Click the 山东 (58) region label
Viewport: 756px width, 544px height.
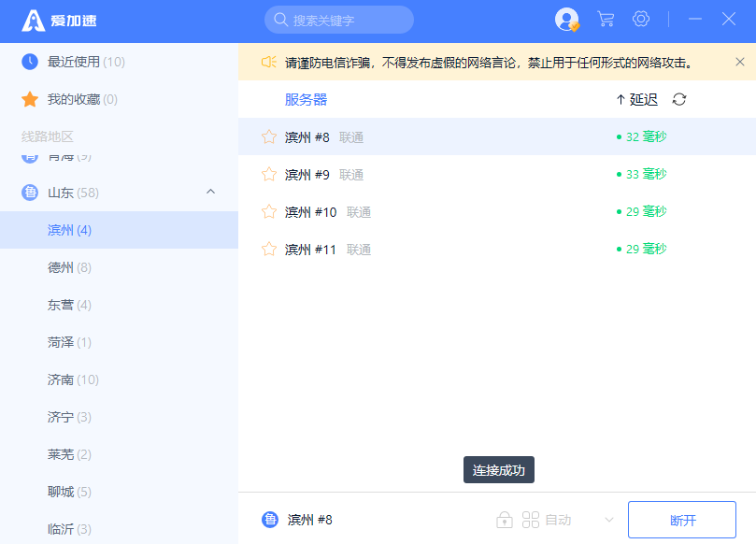73,193
